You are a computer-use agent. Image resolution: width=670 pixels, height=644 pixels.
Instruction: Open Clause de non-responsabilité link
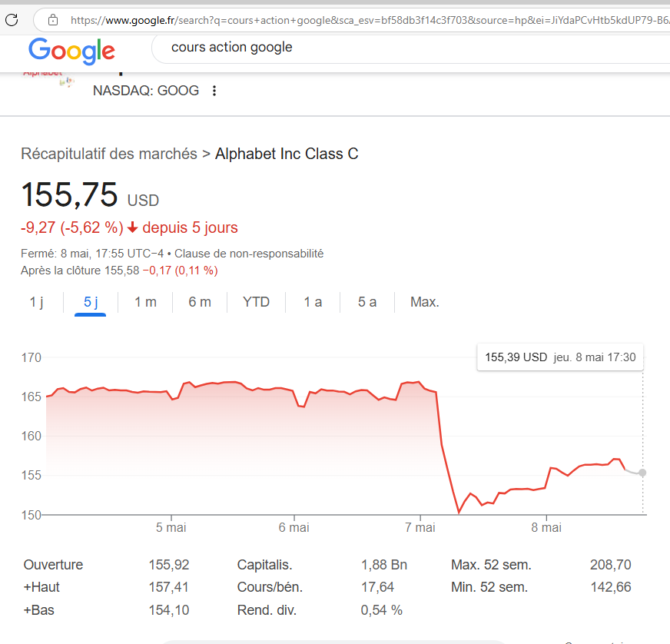249,254
